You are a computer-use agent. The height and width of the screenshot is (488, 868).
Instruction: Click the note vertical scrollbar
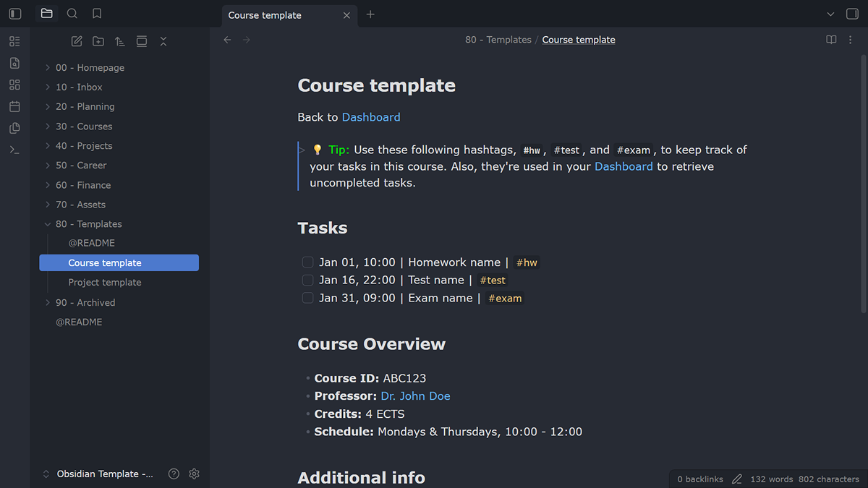click(x=862, y=184)
